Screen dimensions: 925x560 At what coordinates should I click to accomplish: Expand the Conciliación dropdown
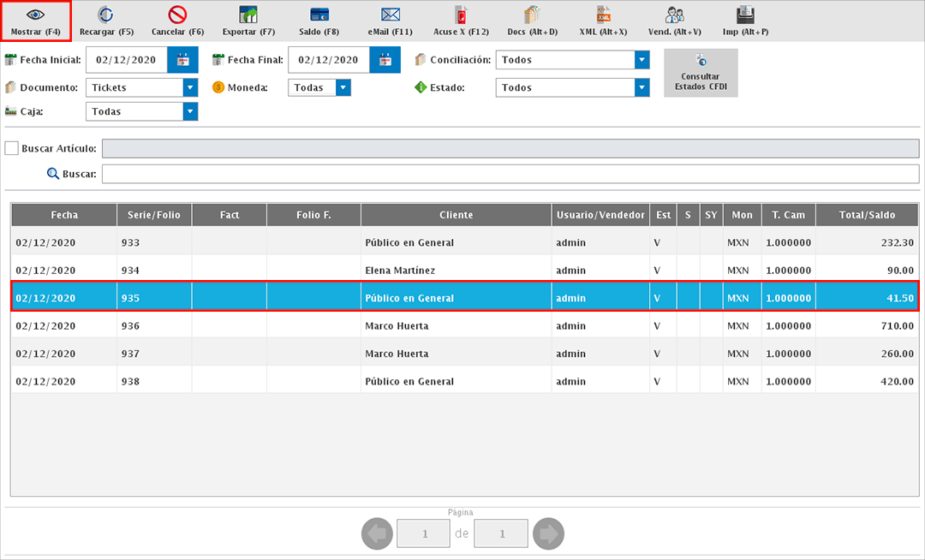click(642, 60)
